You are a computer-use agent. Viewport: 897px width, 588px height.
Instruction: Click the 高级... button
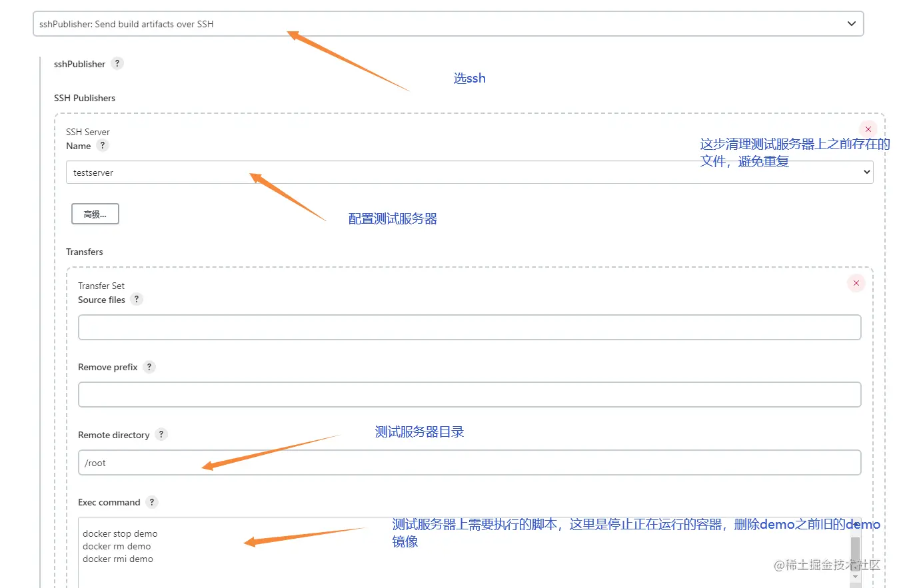[95, 214]
